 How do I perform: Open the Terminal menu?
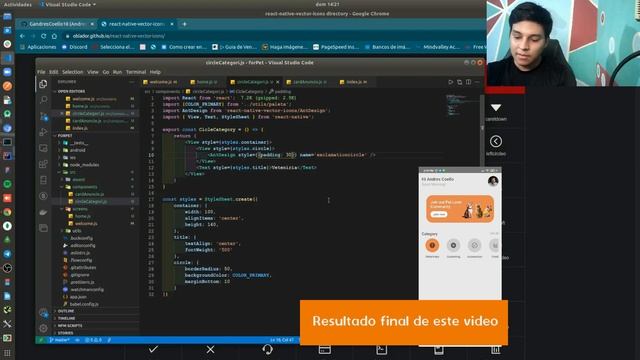pos(136,72)
